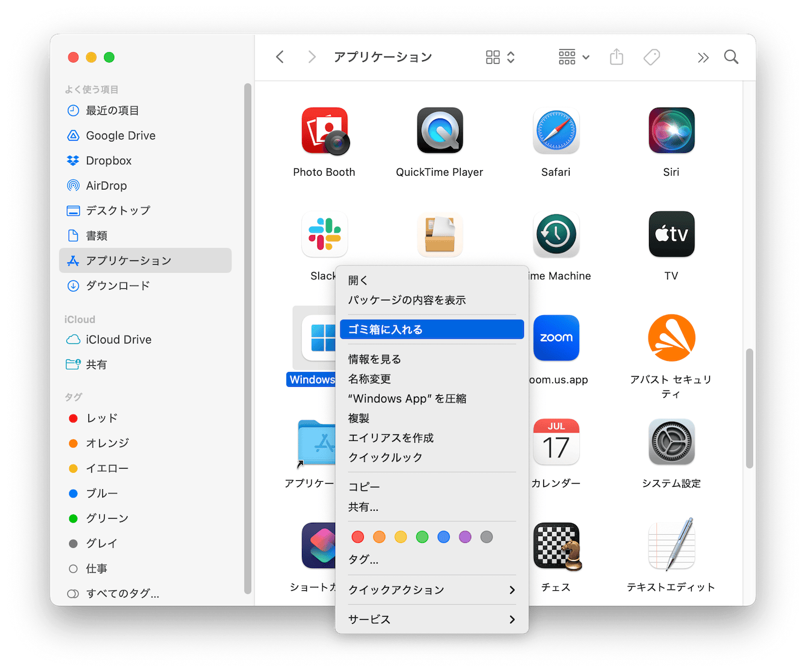The height and width of the screenshot is (672, 806).
Task: Click the file area vertical scrollbar
Action: point(749,408)
